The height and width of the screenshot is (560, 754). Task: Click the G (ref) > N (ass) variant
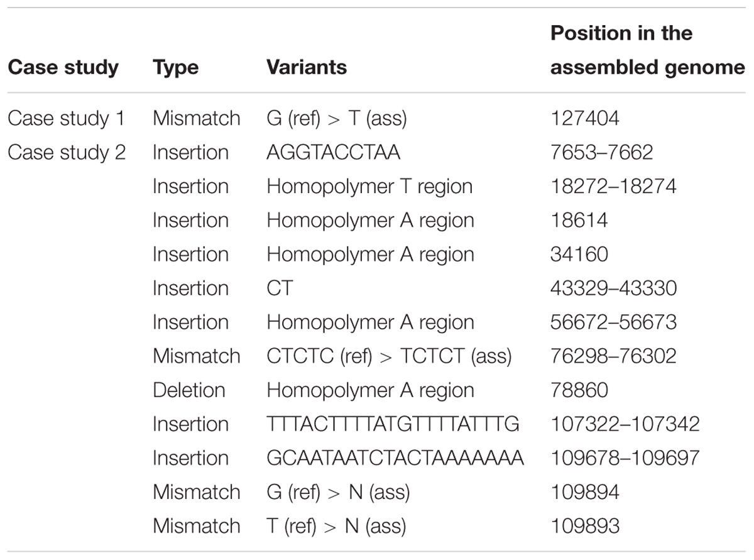click(338, 492)
